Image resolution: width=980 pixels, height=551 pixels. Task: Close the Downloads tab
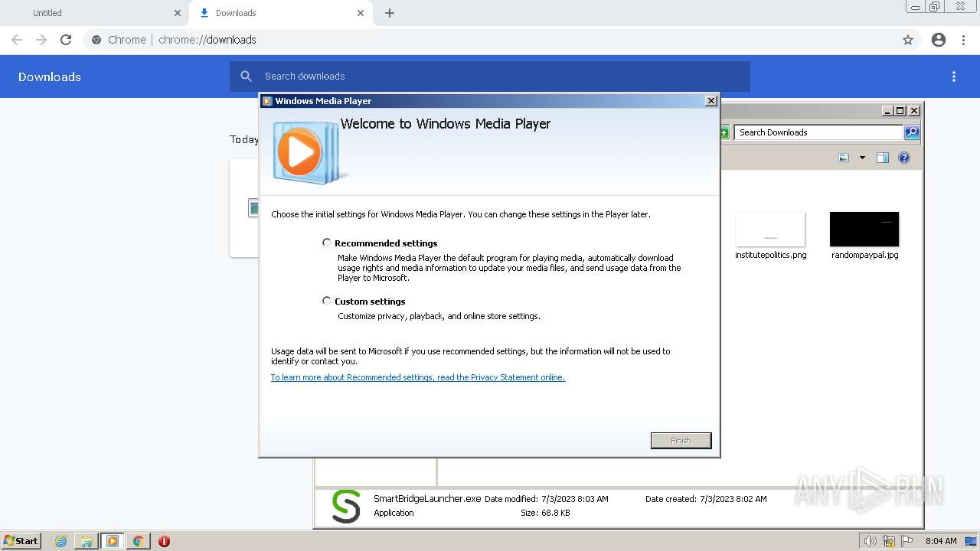(361, 13)
